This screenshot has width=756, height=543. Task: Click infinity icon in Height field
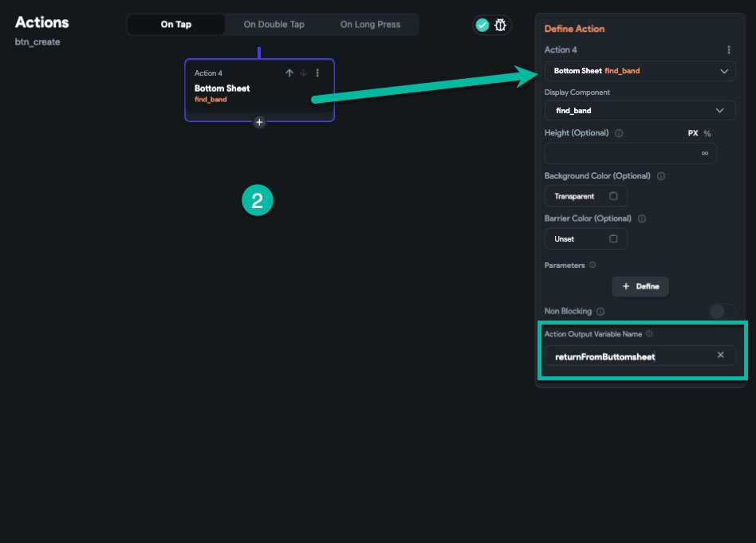coord(705,153)
